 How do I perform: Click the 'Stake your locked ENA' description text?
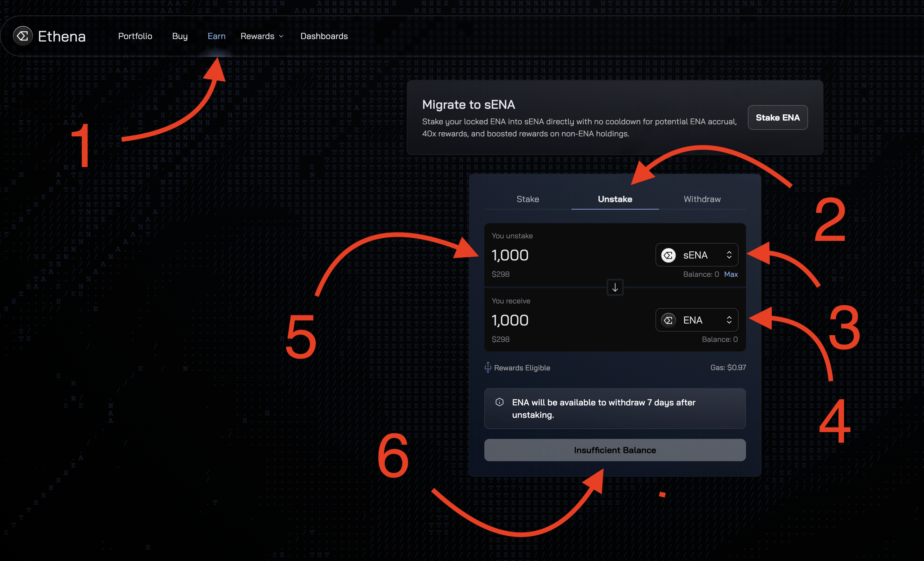(x=580, y=127)
